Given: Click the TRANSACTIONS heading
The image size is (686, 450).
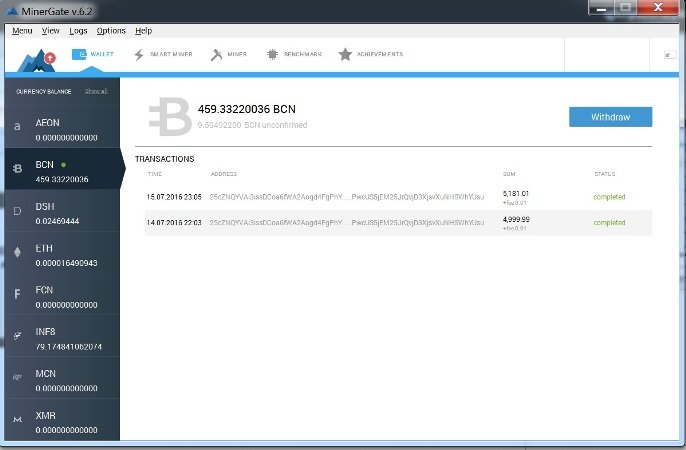Looking at the screenshot, I should coord(164,159).
